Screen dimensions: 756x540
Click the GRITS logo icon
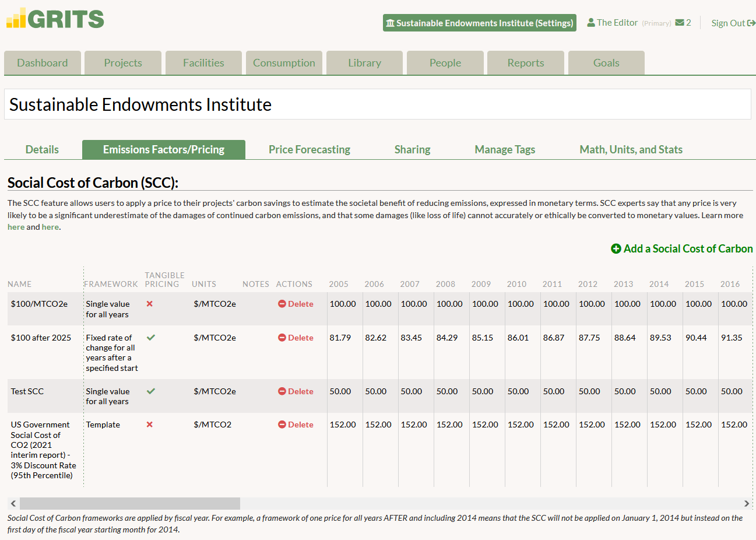[x=16, y=19]
